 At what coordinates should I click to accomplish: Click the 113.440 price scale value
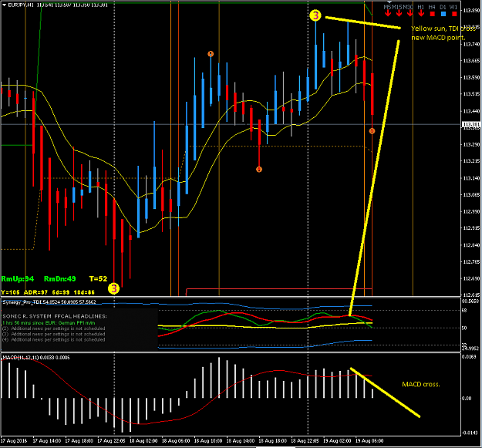pyautogui.click(x=471, y=111)
